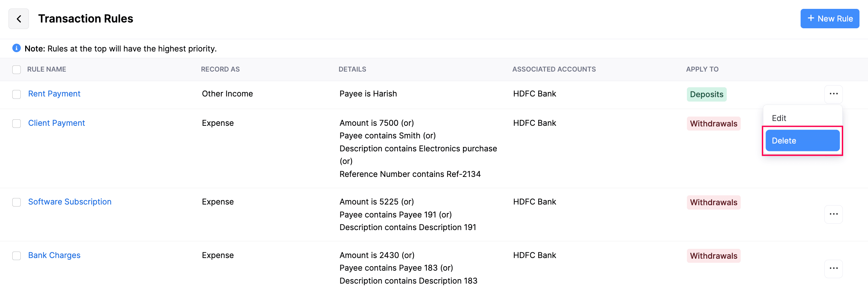Choose Edit from the context menu
Viewport: 868px width, 287px height.
[x=779, y=118]
